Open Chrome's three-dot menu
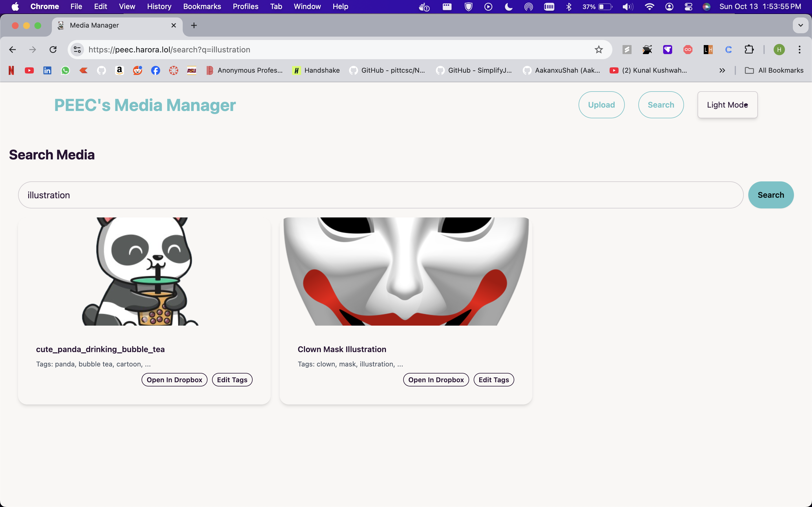The width and height of the screenshot is (812, 507). point(800,50)
